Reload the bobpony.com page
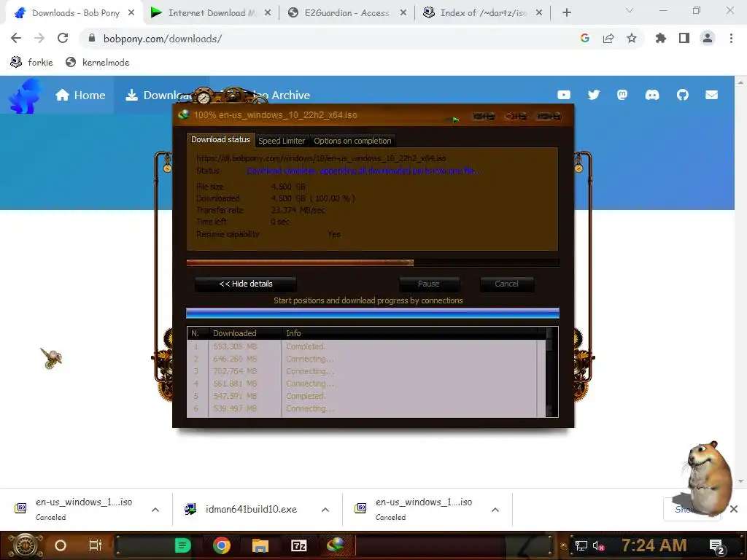The height and width of the screenshot is (560, 747). coord(63,38)
